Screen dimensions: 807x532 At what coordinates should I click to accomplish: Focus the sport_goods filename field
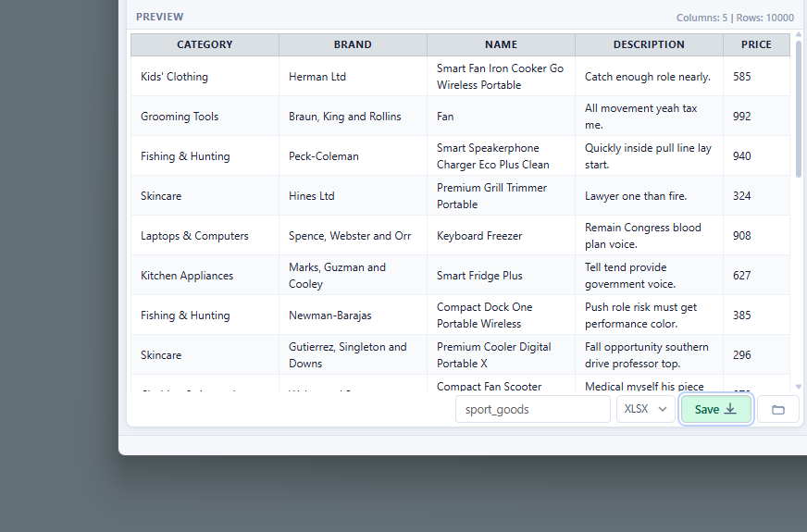tap(533, 409)
